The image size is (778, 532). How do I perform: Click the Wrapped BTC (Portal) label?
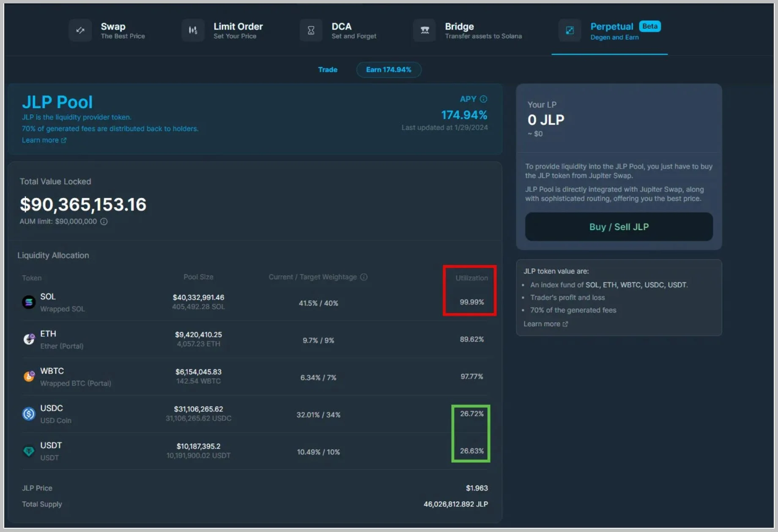tap(76, 384)
